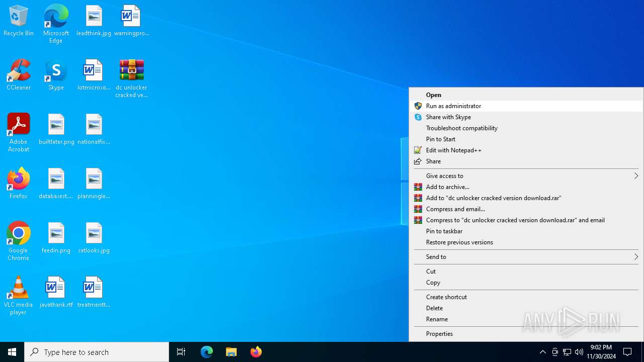Viewport: 644px width, 362px height.
Task: Choose Cut in the context menu
Action: tap(526, 271)
